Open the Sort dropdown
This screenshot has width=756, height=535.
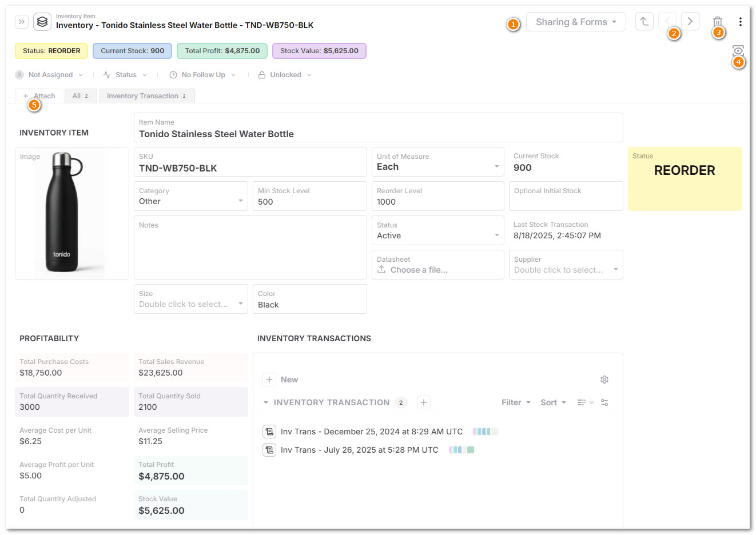(553, 402)
